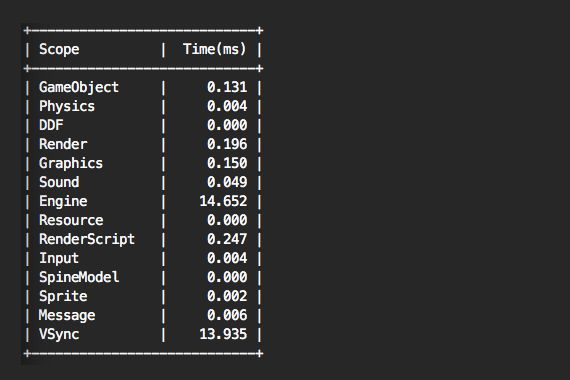
Task: Click the VSync time value 13.935
Action: 223,334
